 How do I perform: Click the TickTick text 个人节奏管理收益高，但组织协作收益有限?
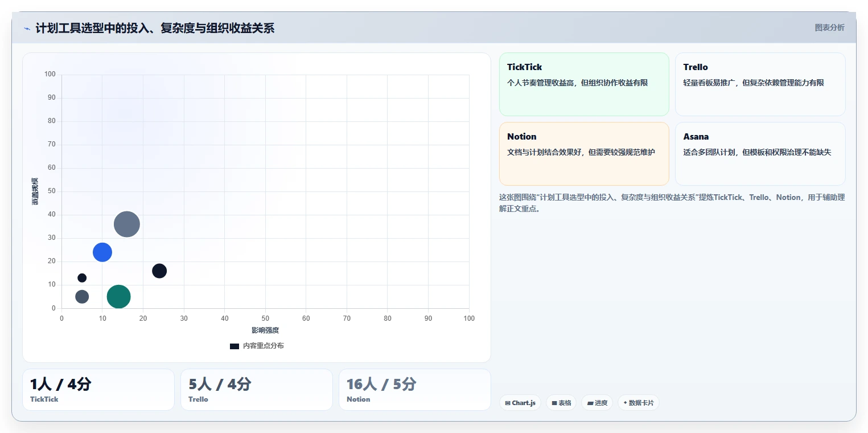coord(578,83)
